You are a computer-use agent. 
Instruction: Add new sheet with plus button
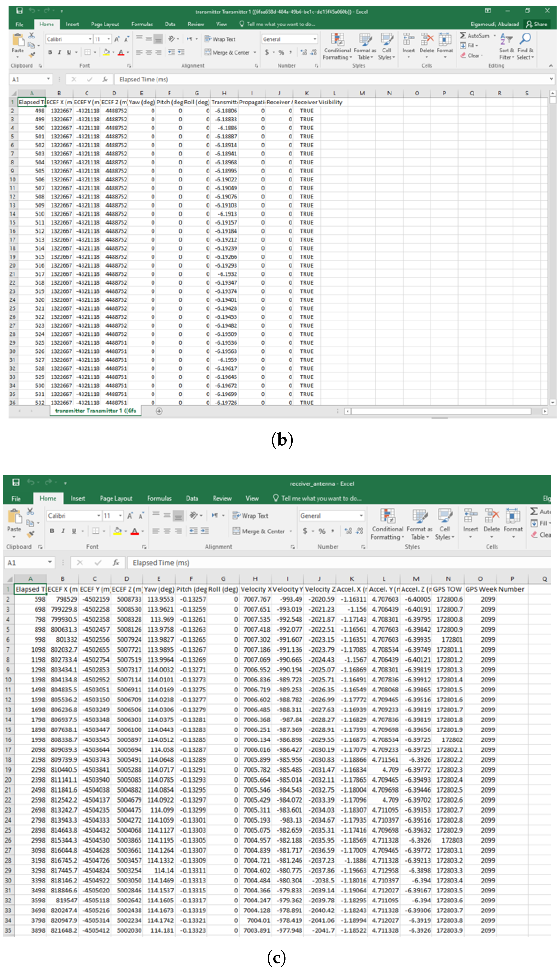159,411
